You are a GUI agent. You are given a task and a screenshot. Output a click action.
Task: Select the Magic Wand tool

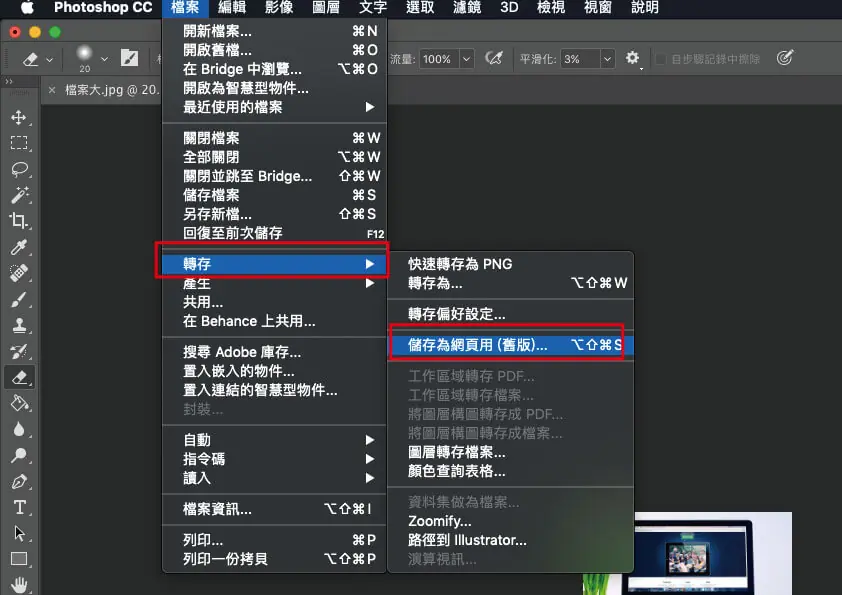(x=19, y=195)
